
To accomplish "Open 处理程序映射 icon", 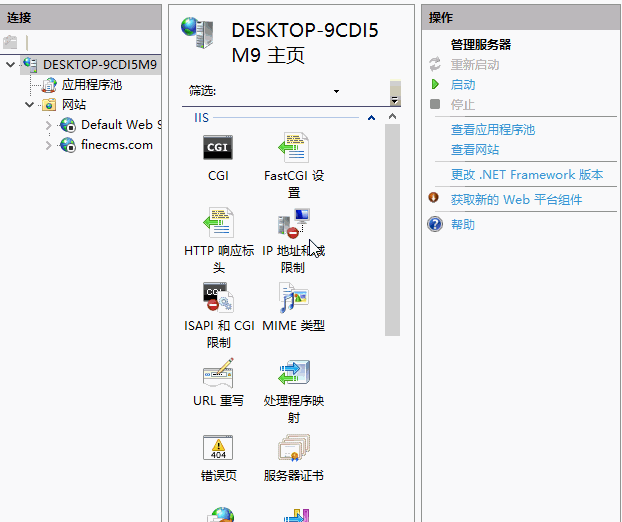I will click(x=293, y=373).
